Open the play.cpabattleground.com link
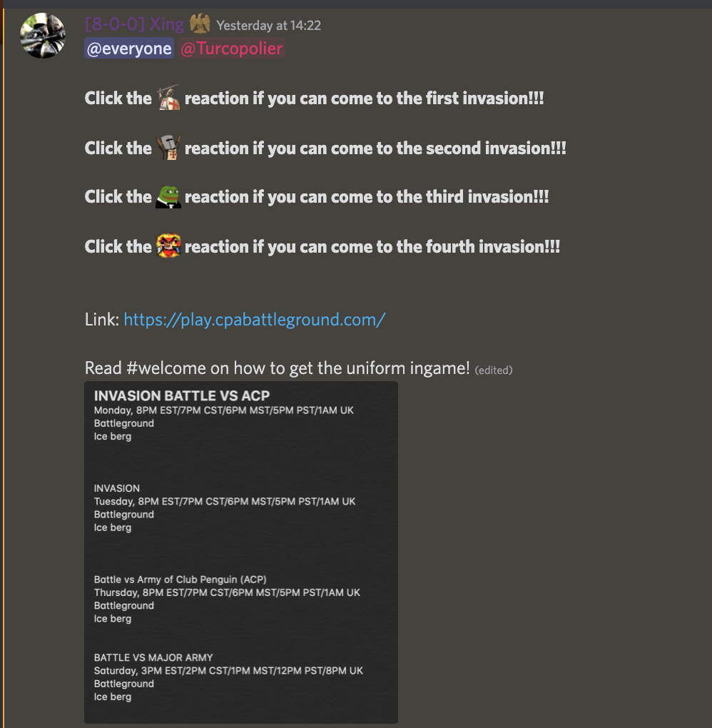The width and height of the screenshot is (712, 728). click(x=255, y=319)
